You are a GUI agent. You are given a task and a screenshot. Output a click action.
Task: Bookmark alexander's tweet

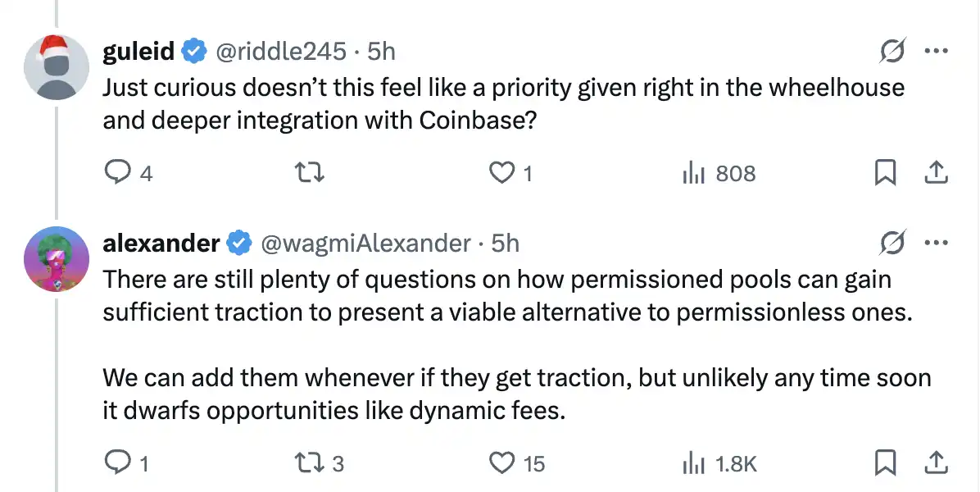pos(885,463)
